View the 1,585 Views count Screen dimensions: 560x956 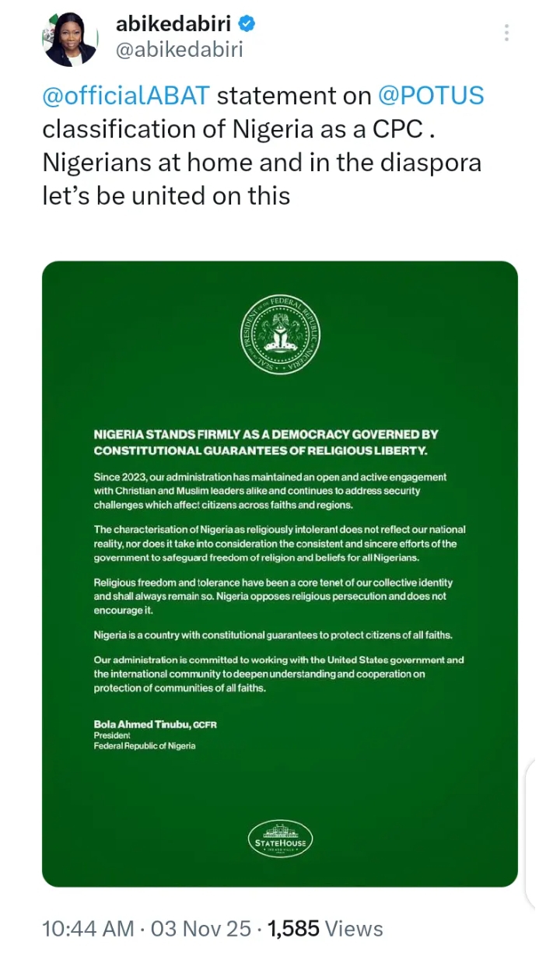(x=325, y=929)
